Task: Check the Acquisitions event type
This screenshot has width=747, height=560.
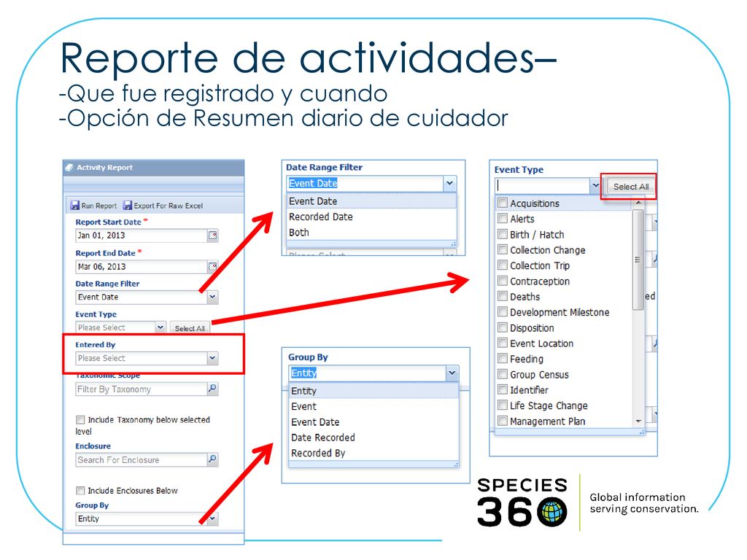Action: tap(502, 203)
